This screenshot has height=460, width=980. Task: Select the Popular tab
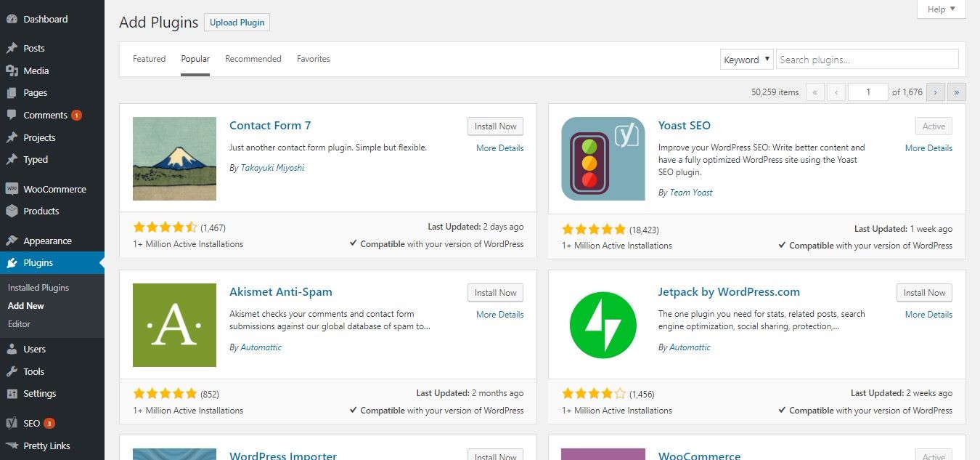195,59
